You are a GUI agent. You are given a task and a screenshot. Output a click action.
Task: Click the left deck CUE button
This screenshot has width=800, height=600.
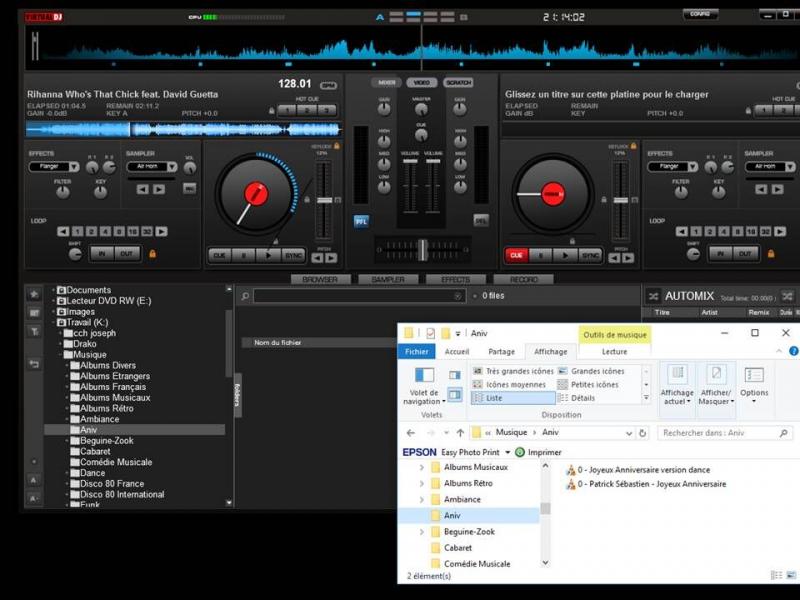click(x=219, y=255)
